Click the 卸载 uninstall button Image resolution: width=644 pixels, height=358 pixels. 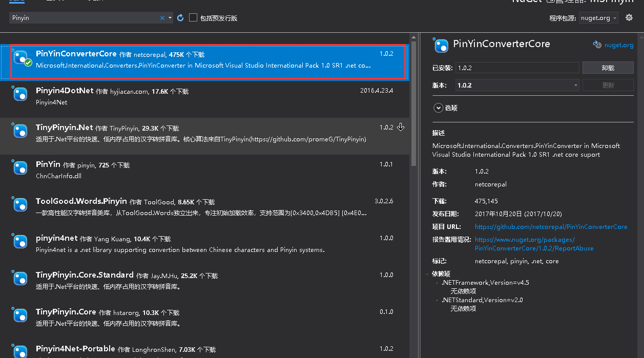(x=608, y=68)
